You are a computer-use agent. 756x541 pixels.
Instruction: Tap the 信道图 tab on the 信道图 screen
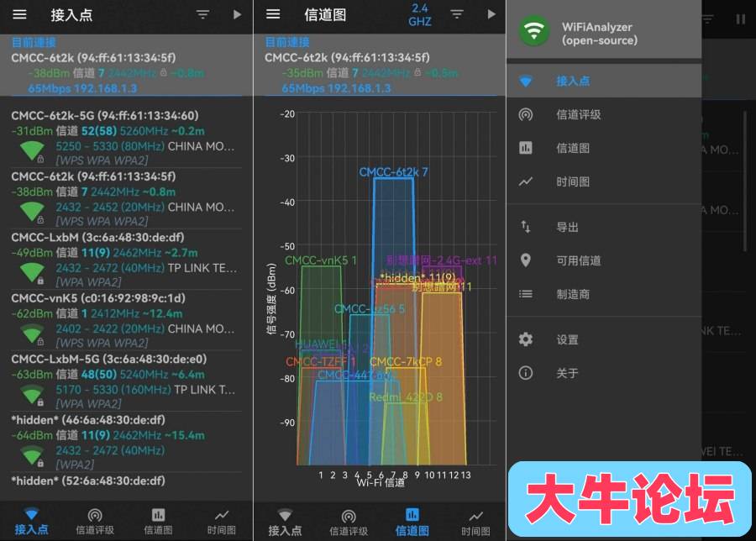click(412, 523)
